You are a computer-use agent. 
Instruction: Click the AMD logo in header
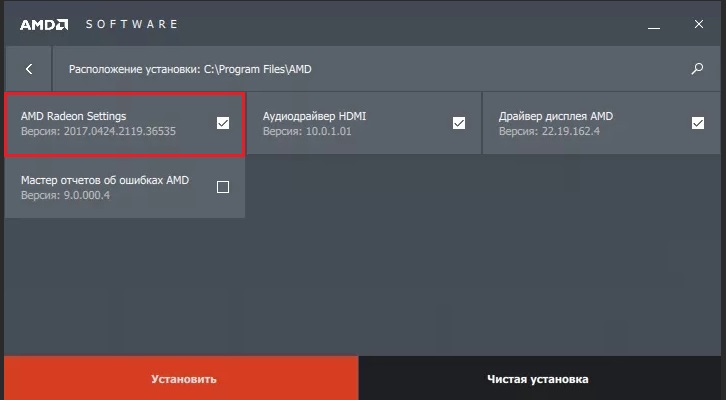pos(44,25)
